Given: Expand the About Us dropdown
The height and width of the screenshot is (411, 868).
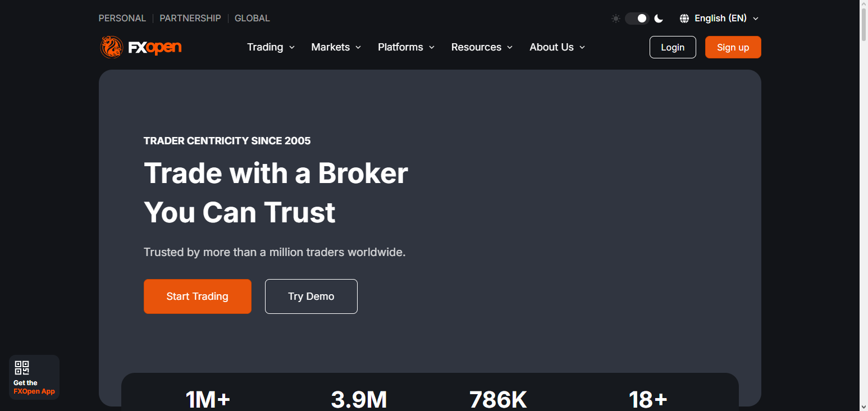Looking at the screenshot, I should tap(558, 47).
